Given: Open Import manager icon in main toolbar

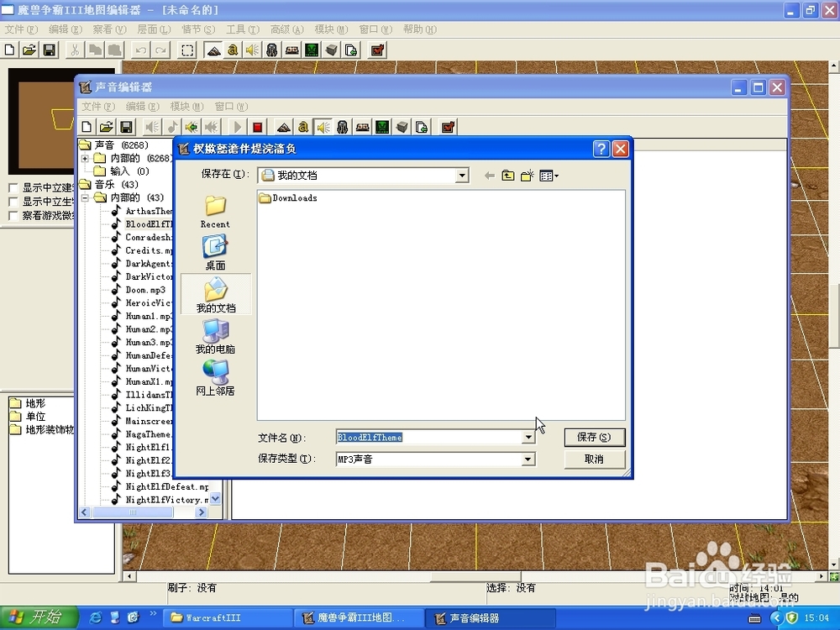Looking at the screenshot, I should (x=351, y=50).
